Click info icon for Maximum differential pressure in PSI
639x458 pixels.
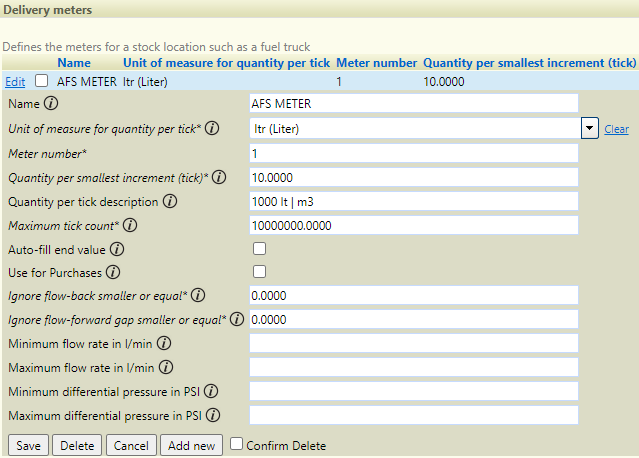coord(213,416)
